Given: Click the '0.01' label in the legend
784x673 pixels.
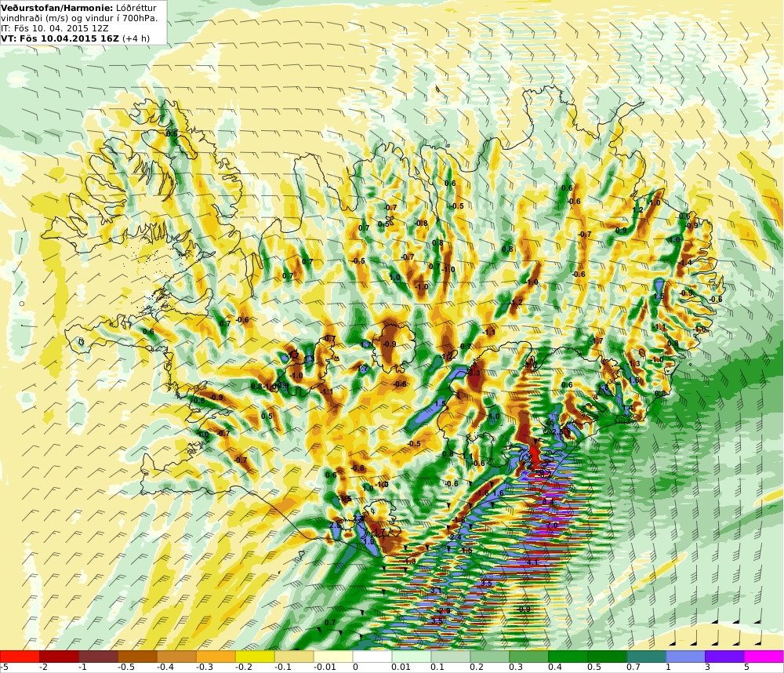Looking at the screenshot, I should [x=401, y=668].
